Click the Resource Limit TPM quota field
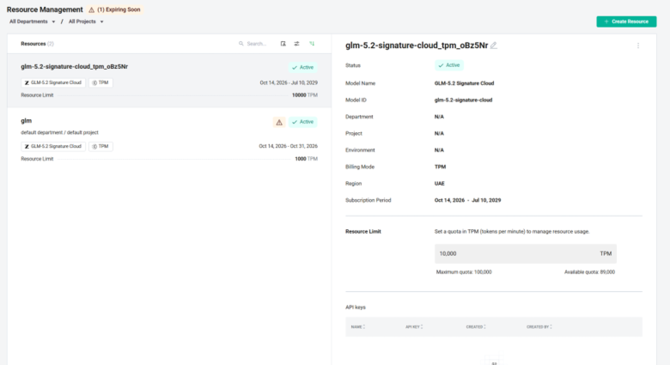 pyautogui.click(x=526, y=253)
